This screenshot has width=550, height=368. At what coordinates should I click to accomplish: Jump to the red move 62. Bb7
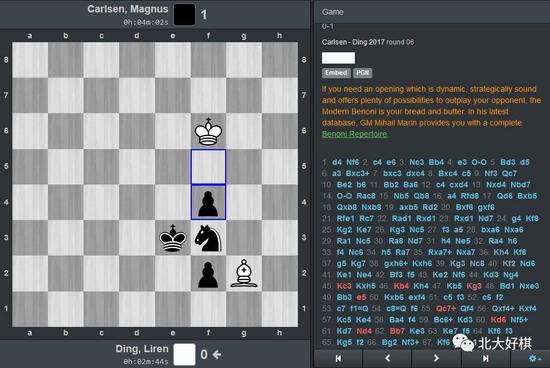click(397, 331)
